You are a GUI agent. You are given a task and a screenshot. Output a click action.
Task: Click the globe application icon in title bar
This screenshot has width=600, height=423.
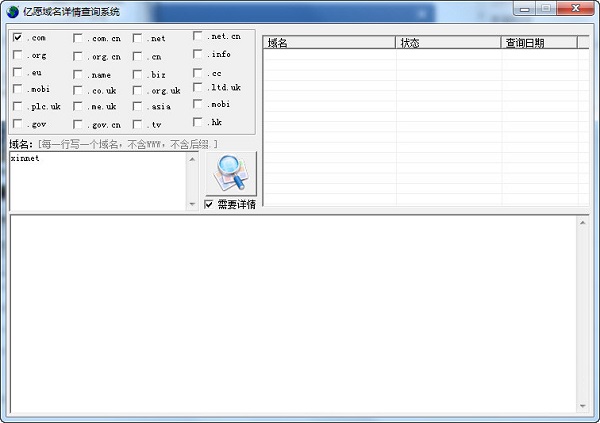click(13, 12)
